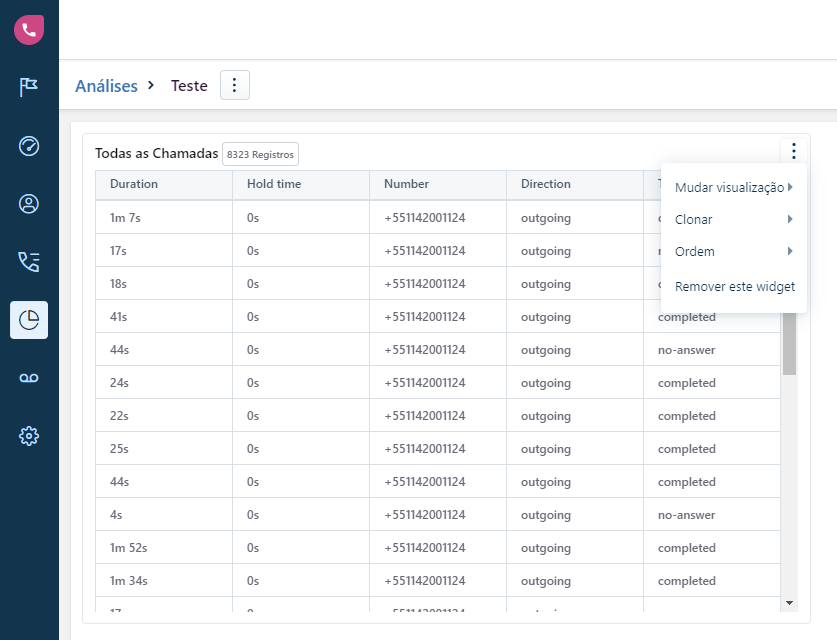Image resolution: width=837 pixels, height=640 pixels.
Task: Select the 4s duration cell
Action: point(164,515)
